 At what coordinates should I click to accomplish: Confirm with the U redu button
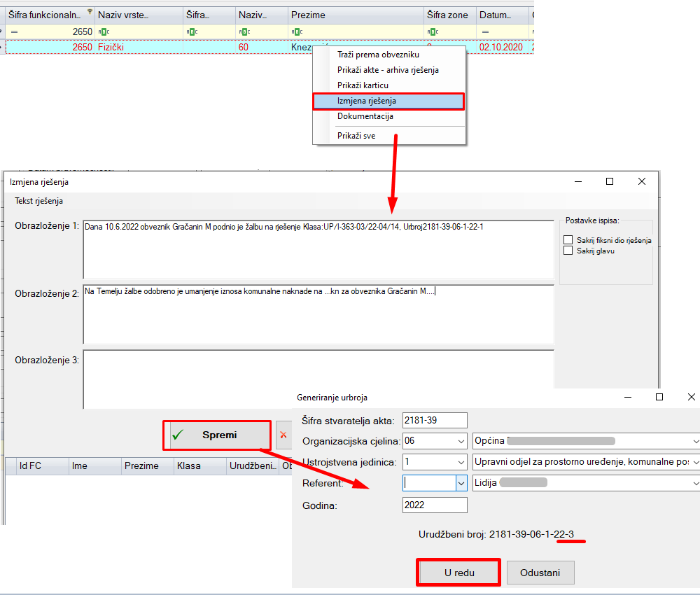pyautogui.click(x=458, y=573)
